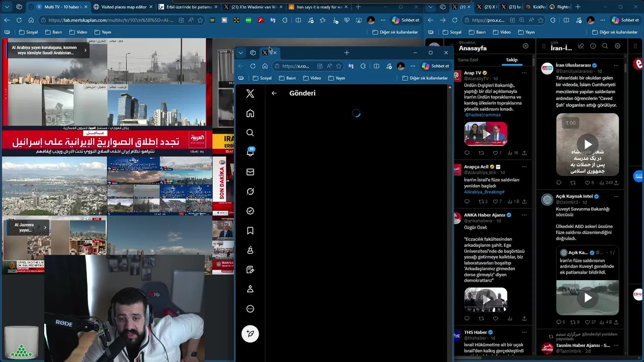
Task: Click the X compose post button
Action: (x=250, y=334)
